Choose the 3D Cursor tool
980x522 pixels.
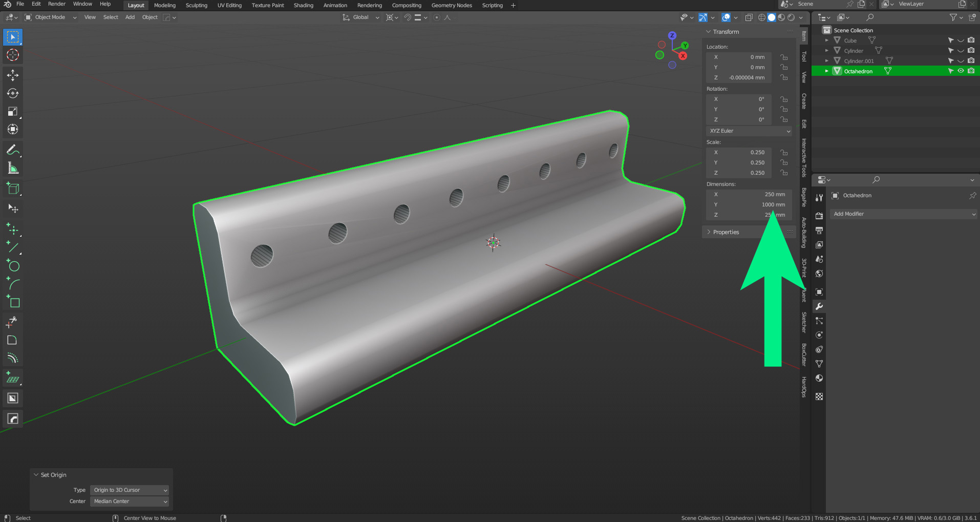(13, 55)
